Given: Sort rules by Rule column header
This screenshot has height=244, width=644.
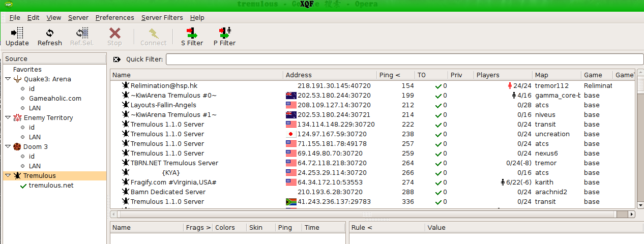Looking at the screenshot, I should pyautogui.click(x=387, y=227).
